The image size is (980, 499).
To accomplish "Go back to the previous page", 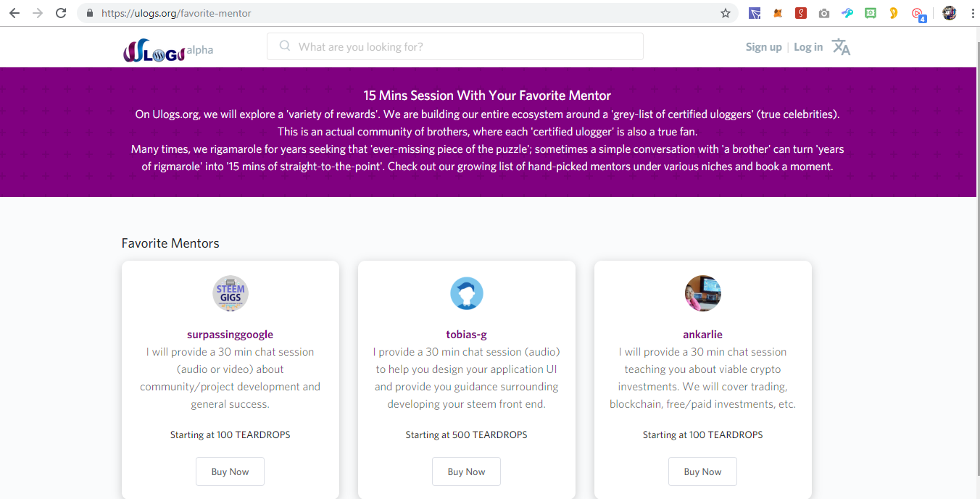I will pos(14,13).
